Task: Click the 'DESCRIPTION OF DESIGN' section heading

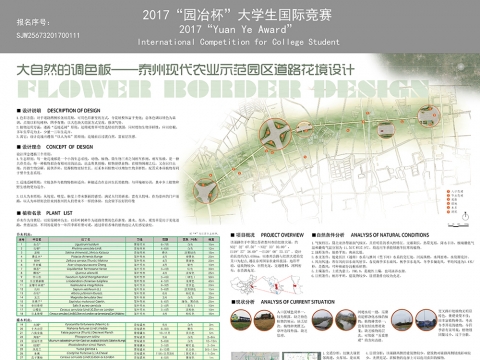Action: coord(74,110)
